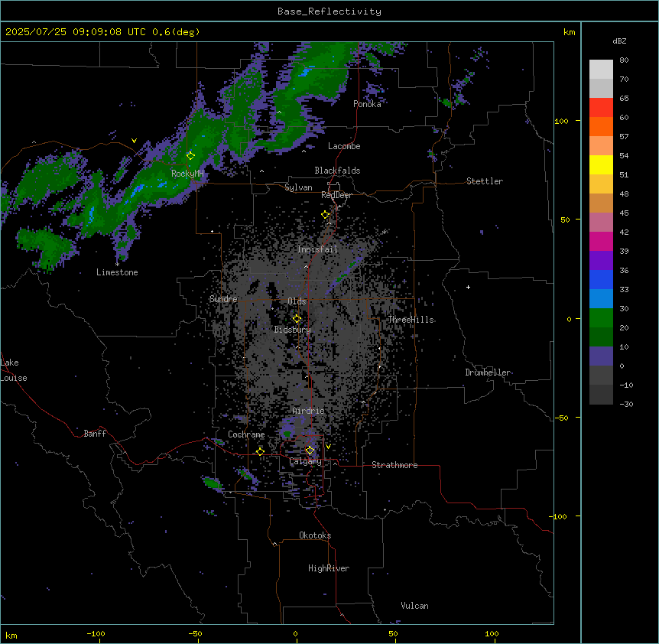Click the km label on the horizontal axis
Image resolution: width=659 pixels, height=644 pixels.
[x=11, y=636]
